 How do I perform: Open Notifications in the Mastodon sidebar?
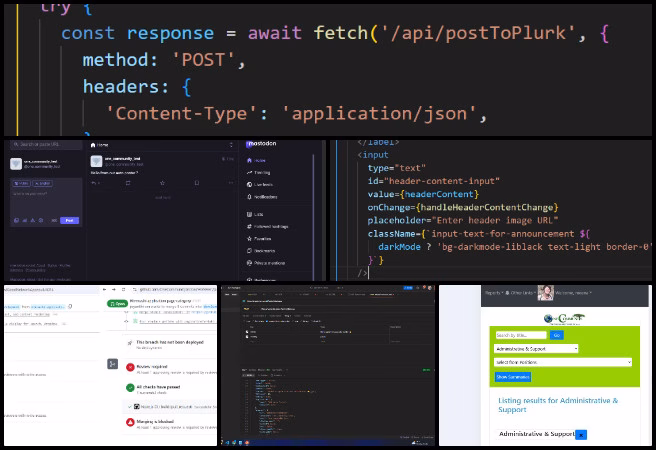tap(262, 197)
